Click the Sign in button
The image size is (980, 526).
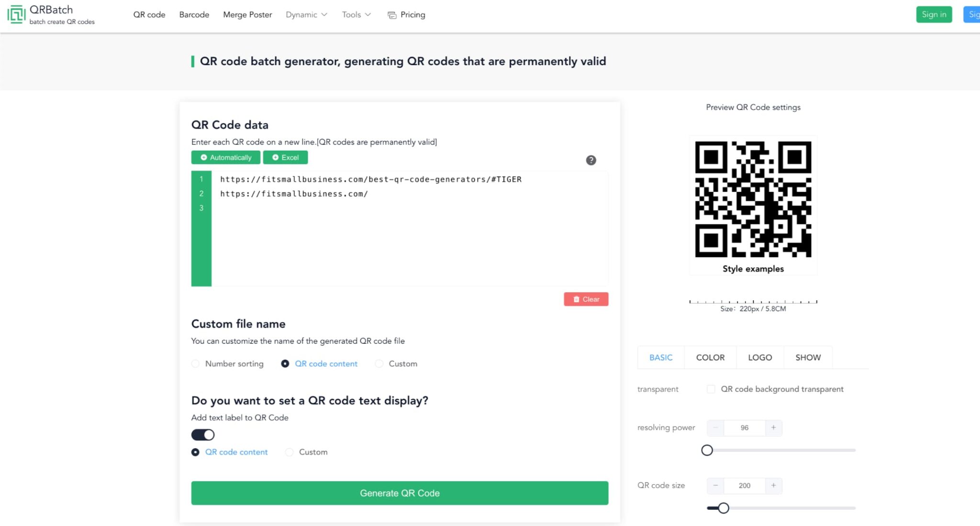click(934, 14)
